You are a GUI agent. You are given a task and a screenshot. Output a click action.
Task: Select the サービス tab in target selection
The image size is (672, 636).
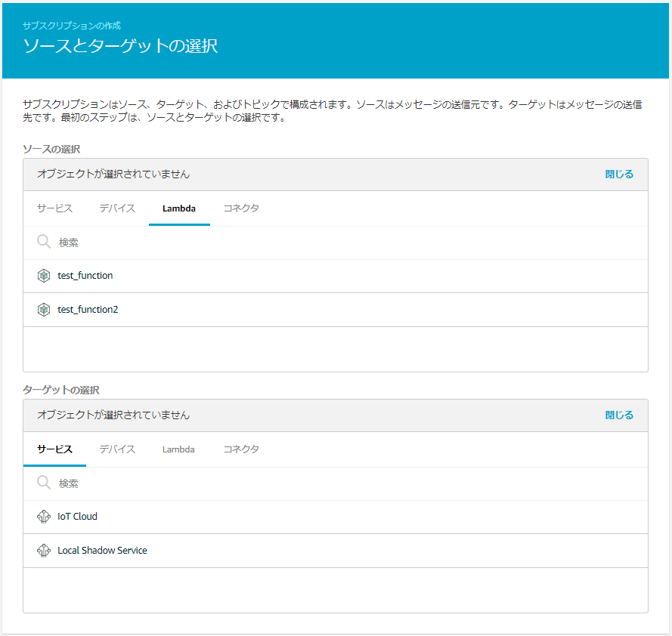point(54,449)
